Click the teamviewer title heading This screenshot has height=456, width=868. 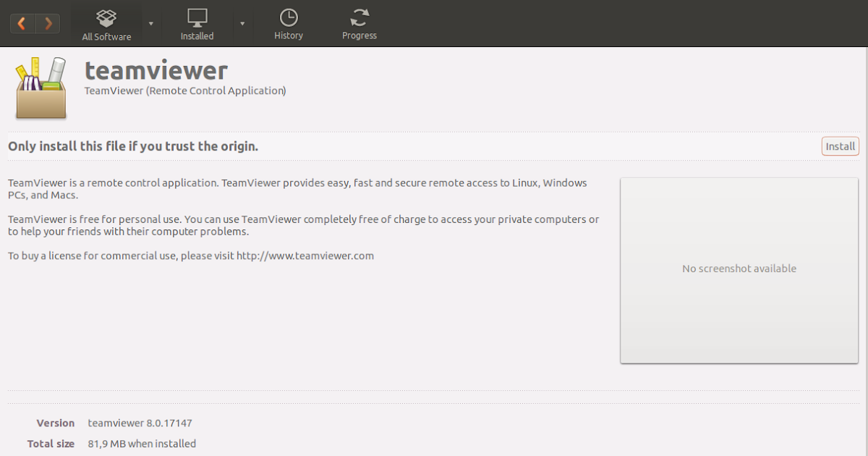click(156, 70)
